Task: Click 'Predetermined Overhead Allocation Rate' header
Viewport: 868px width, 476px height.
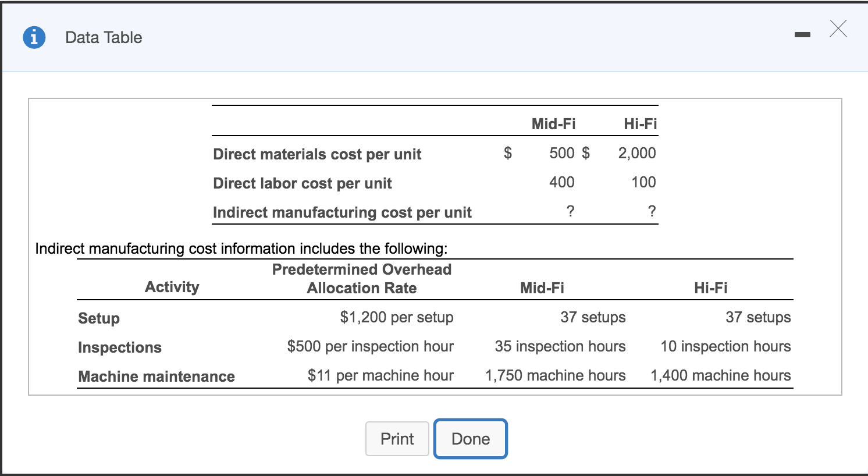Action: (x=362, y=279)
